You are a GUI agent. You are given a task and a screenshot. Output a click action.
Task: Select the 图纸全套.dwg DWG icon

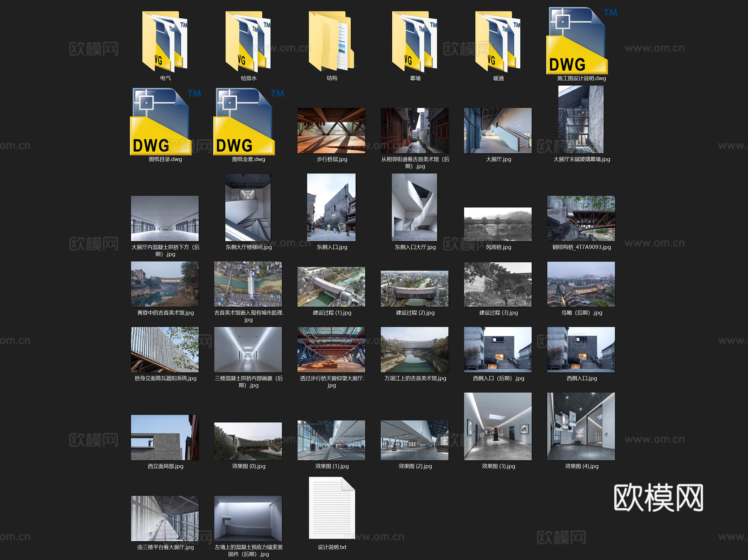pyautogui.click(x=248, y=121)
